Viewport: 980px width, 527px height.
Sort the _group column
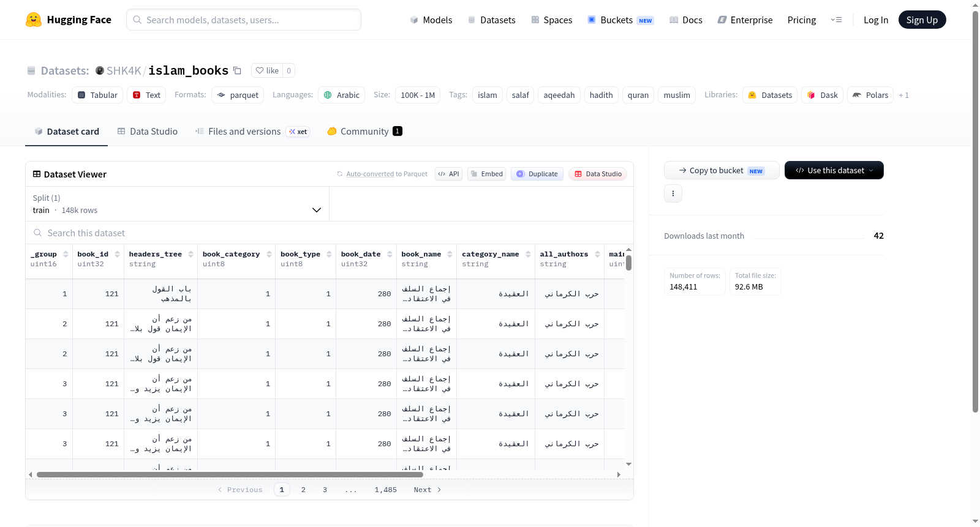66,254
